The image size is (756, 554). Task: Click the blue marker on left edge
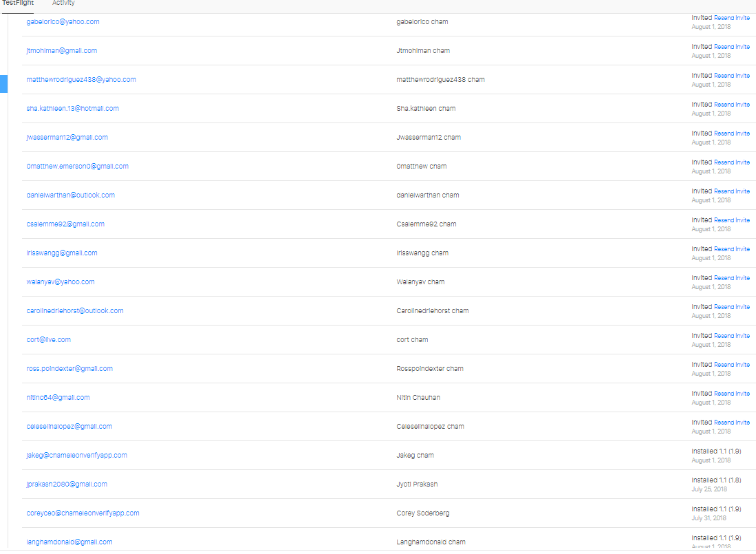(3, 83)
